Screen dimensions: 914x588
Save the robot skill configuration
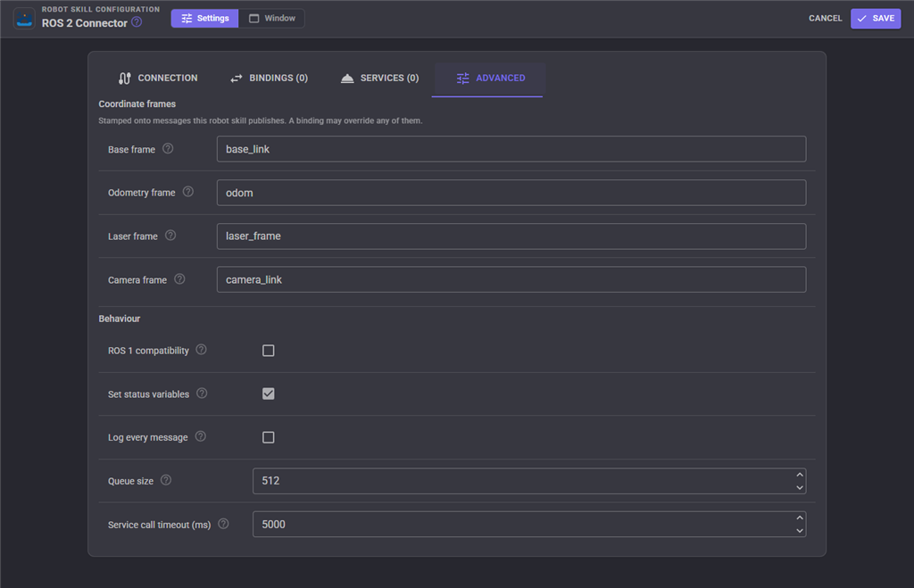click(x=876, y=19)
